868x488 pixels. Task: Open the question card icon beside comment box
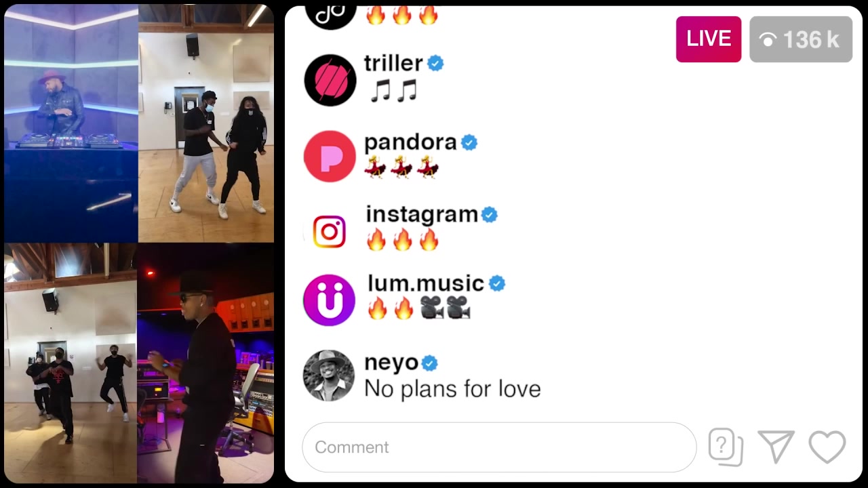pos(726,447)
